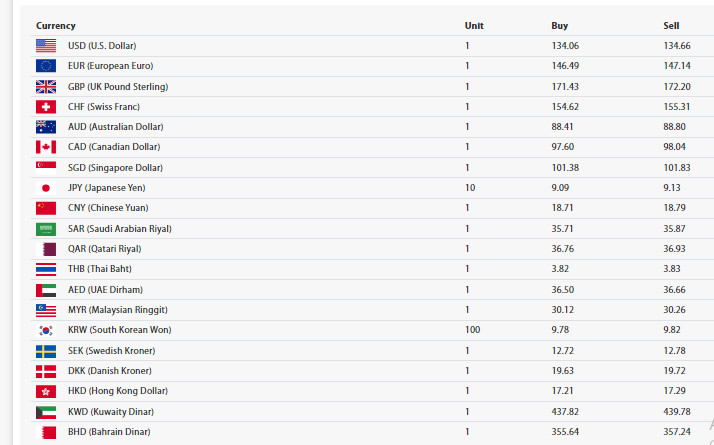Select the Kuwait flag icon
This screenshot has width=714, height=445.
point(46,412)
